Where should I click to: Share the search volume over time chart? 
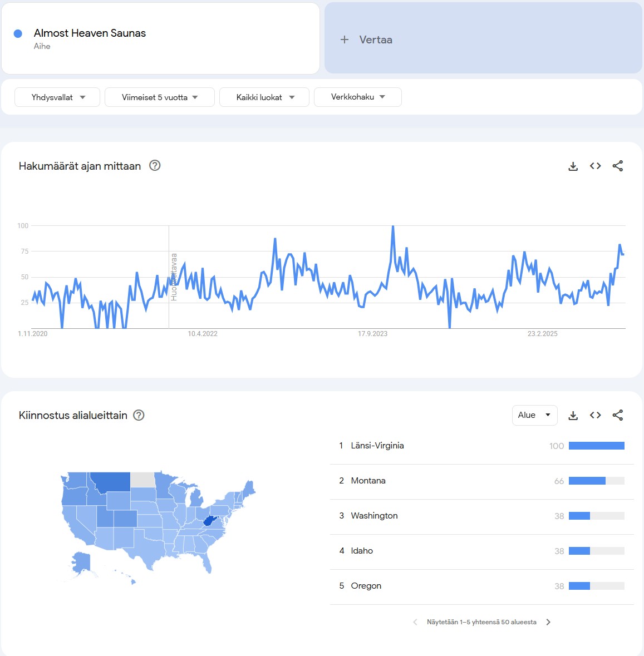(x=617, y=166)
